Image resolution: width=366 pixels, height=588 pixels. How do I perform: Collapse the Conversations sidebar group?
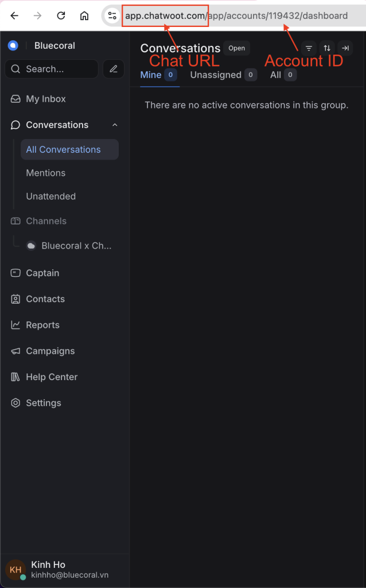point(115,125)
